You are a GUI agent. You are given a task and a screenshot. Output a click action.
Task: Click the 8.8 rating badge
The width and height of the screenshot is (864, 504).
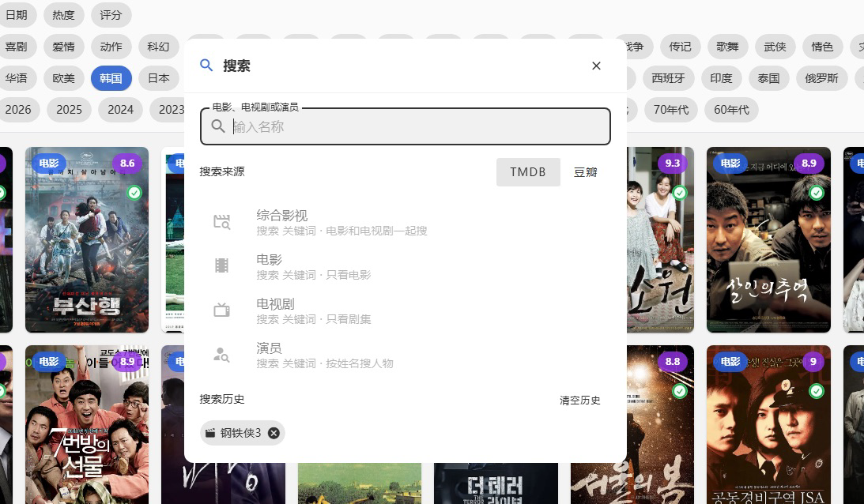click(x=672, y=361)
